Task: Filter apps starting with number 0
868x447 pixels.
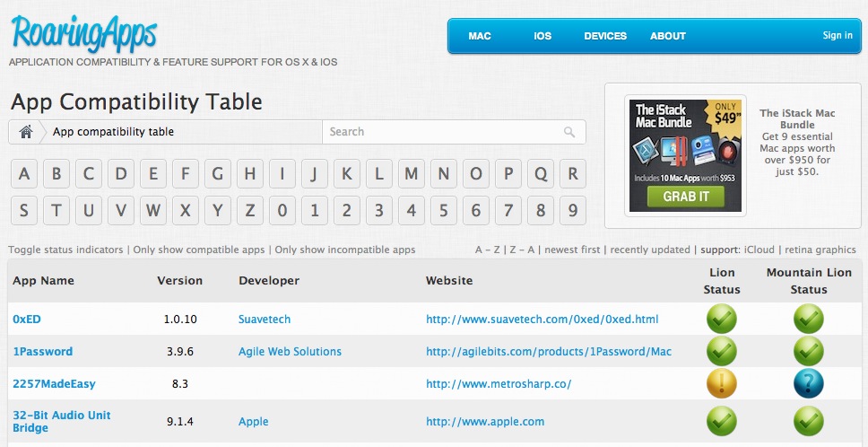Action: [282, 210]
